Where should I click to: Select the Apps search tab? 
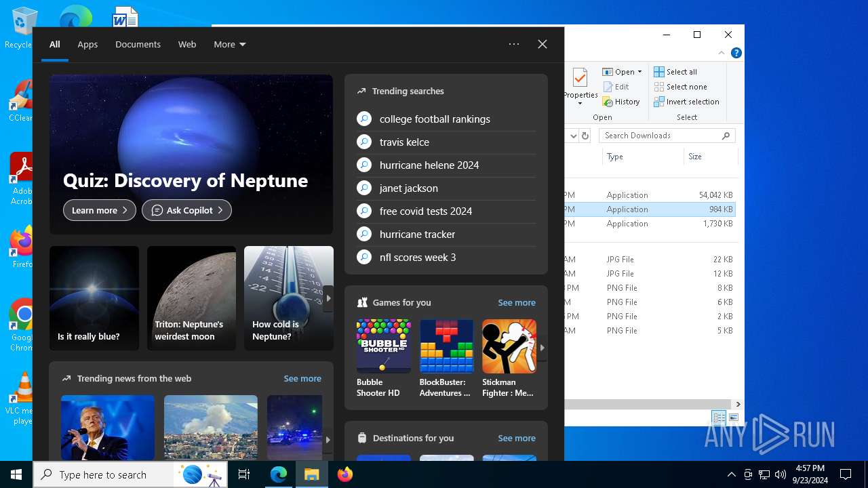[87, 44]
